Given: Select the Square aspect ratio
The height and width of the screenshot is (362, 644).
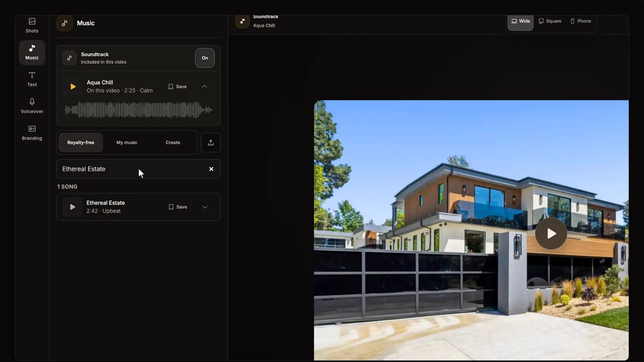Looking at the screenshot, I should click(x=550, y=21).
